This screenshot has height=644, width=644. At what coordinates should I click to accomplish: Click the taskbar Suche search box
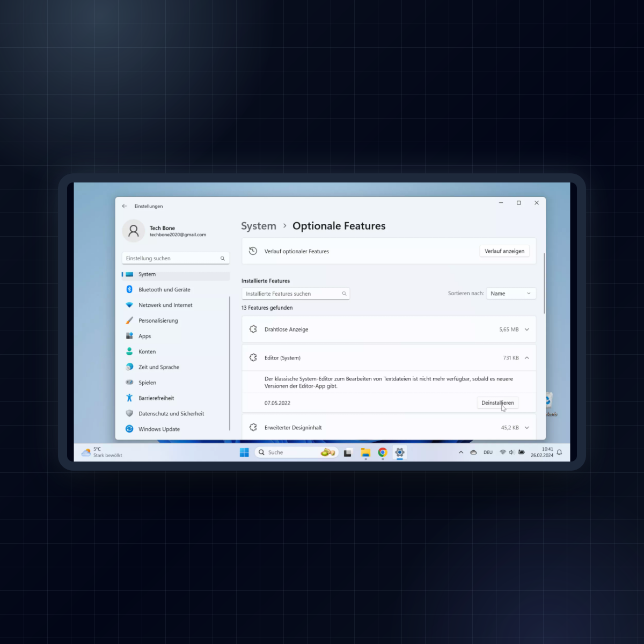tap(296, 452)
